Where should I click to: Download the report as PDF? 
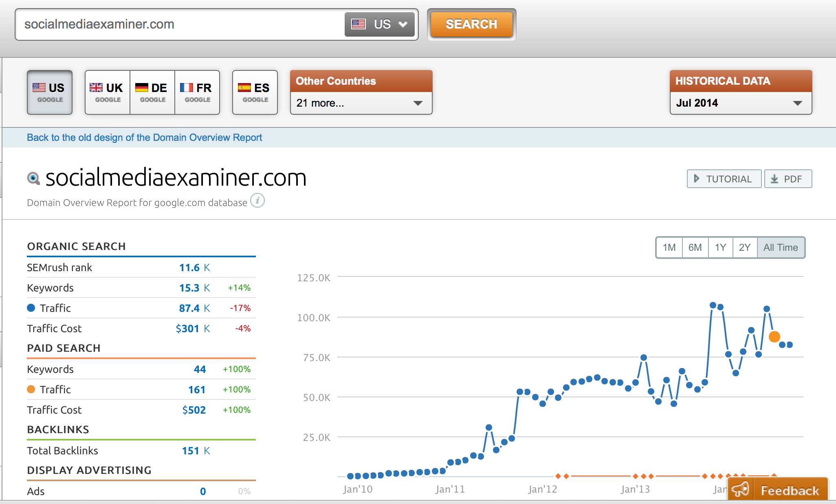[788, 179]
